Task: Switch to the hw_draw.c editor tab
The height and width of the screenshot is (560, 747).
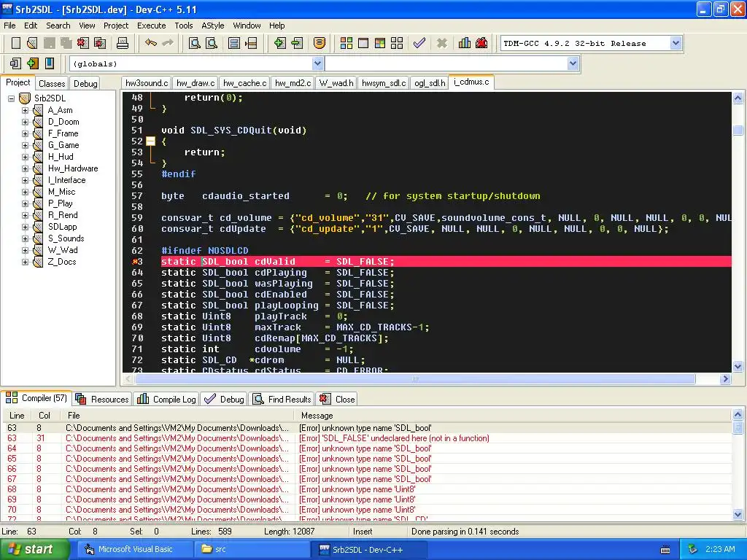Action: (x=196, y=83)
